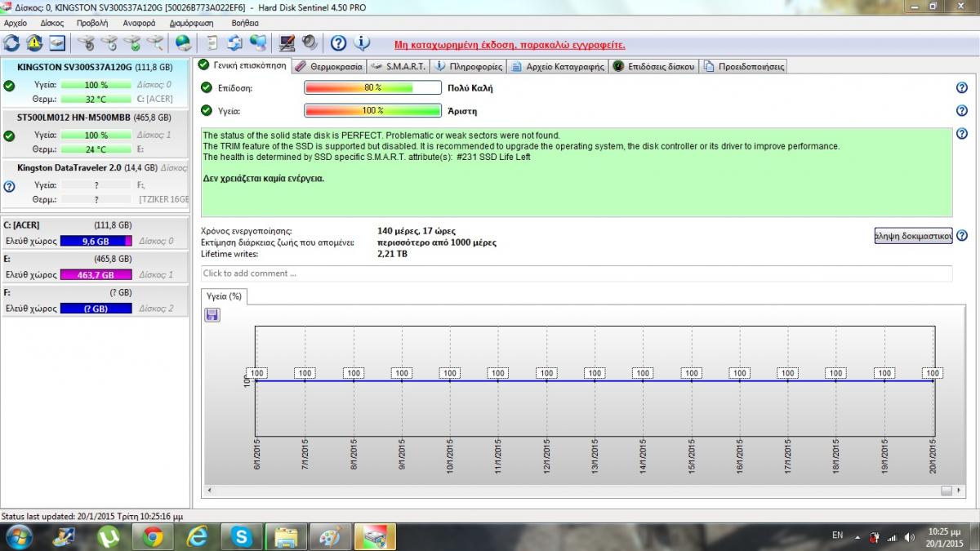The height and width of the screenshot is (551, 980).
Task: Open the Αρχείο menu
Action: point(16,23)
